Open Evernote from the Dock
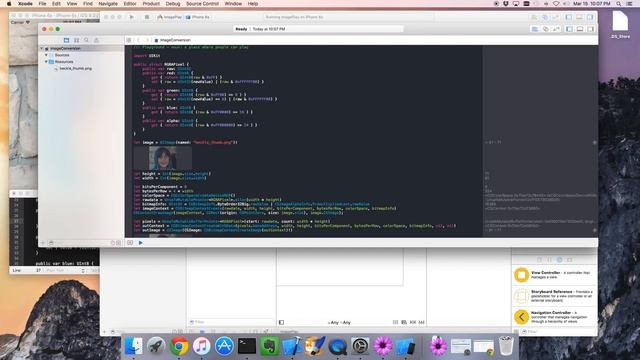This screenshot has height=360, width=640. point(269,346)
